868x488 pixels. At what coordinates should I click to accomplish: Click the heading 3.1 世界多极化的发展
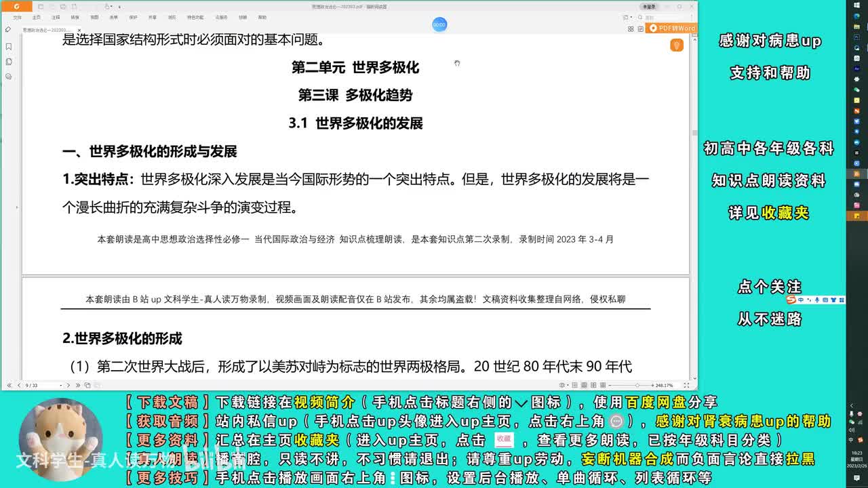(x=355, y=123)
